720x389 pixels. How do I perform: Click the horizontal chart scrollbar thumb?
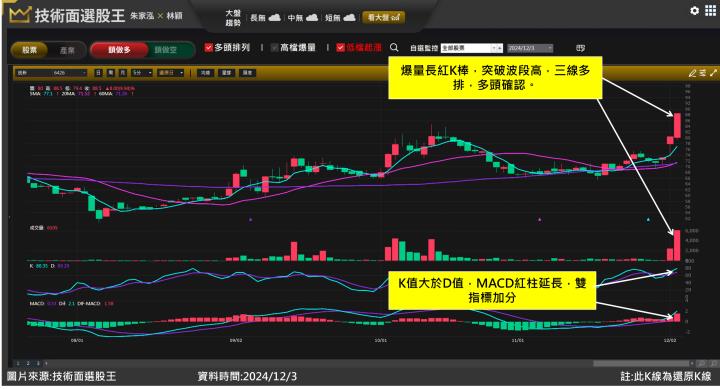click(641, 363)
